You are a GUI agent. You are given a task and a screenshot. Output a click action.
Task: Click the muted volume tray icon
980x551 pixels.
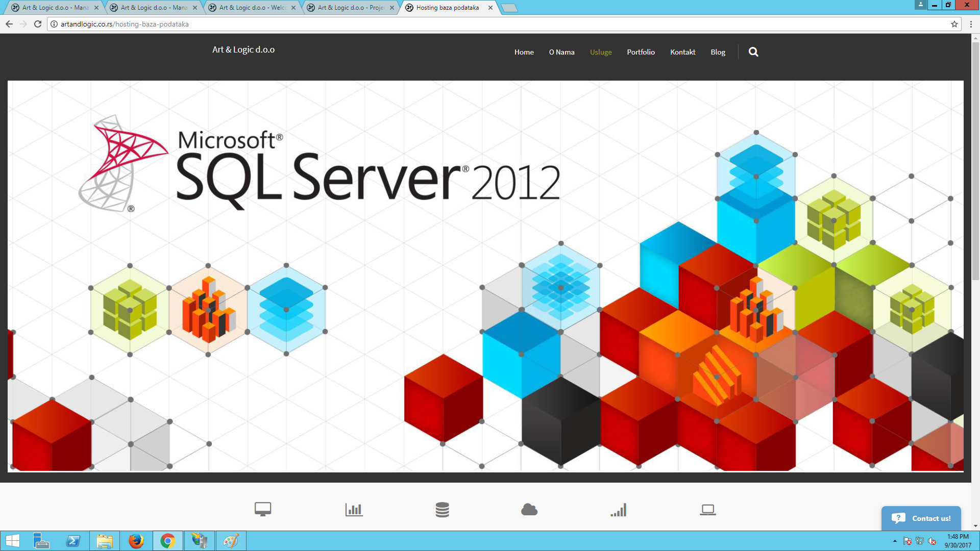point(932,541)
